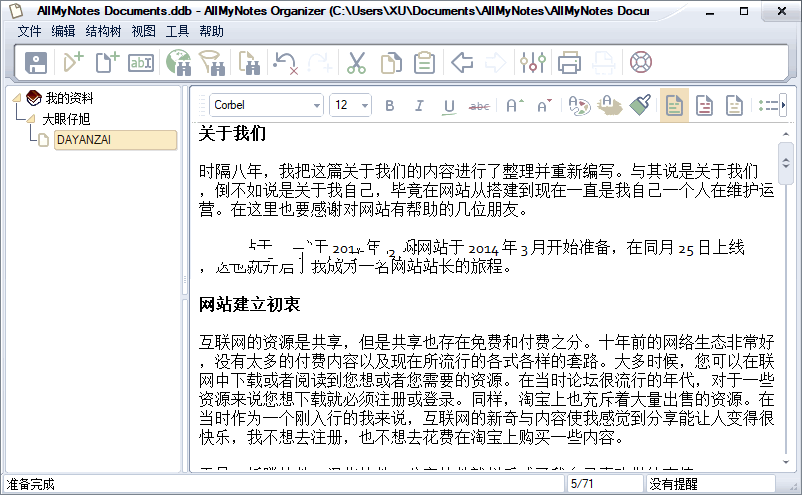The height and width of the screenshot is (495, 802).
Task: Select the 我的资料 root node
Action: [x=70, y=98]
